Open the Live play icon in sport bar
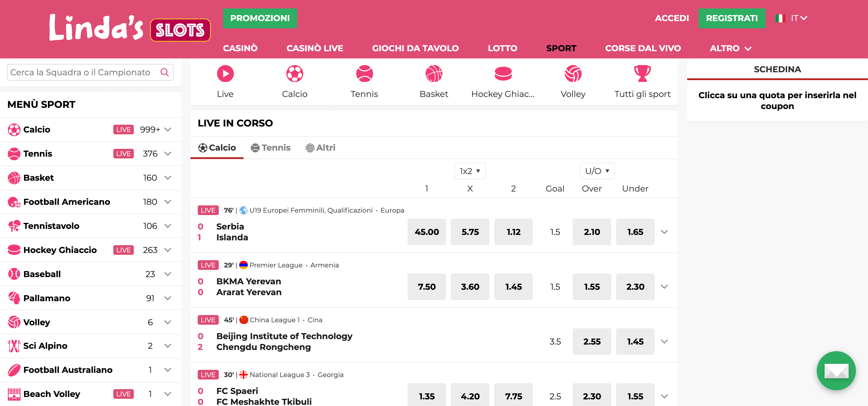Viewport: 868px width, 406px height. point(225,74)
